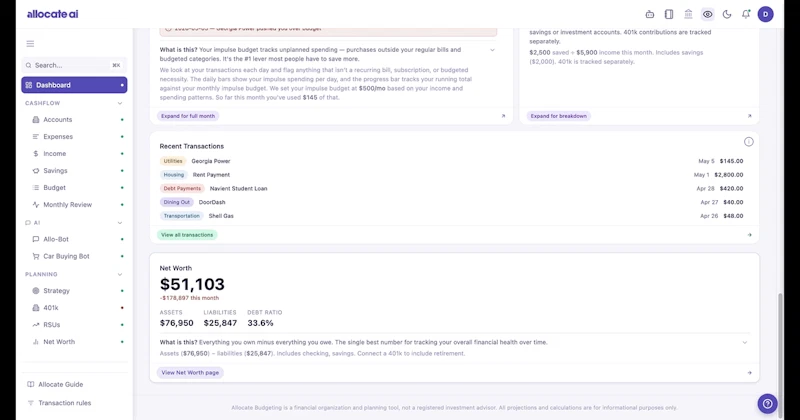Click the Debt Payments category tag
Image resolution: width=800 pixels, height=420 pixels.
tap(182, 189)
